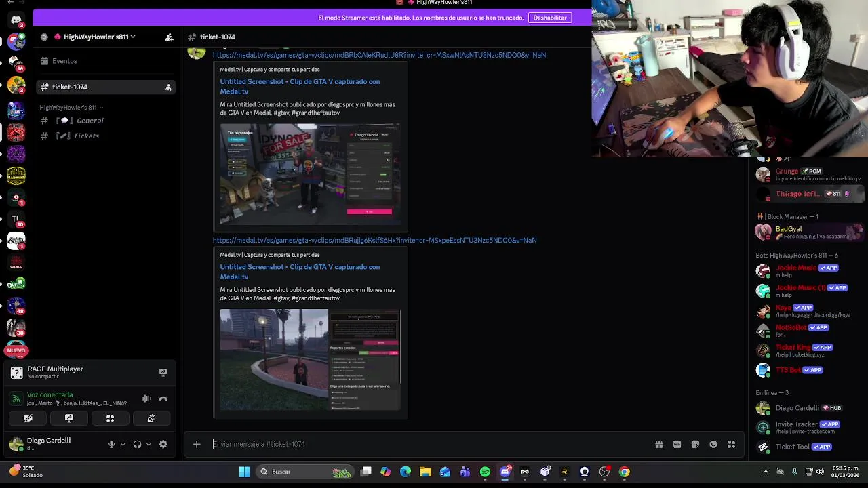Open the first medal.tv clip URL

[x=379, y=55]
